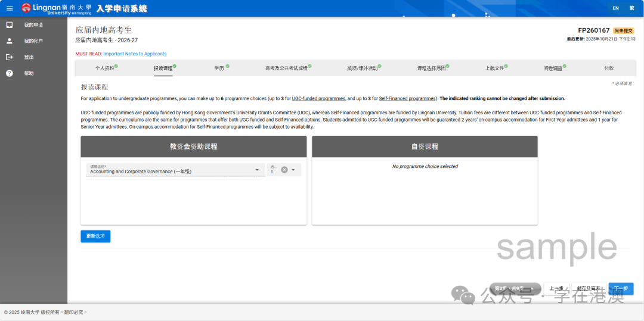The height and width of the screenshot is (321, 644).
Task: Switch language to 繁 Traditional Chinese
Action: coord(631,8)
